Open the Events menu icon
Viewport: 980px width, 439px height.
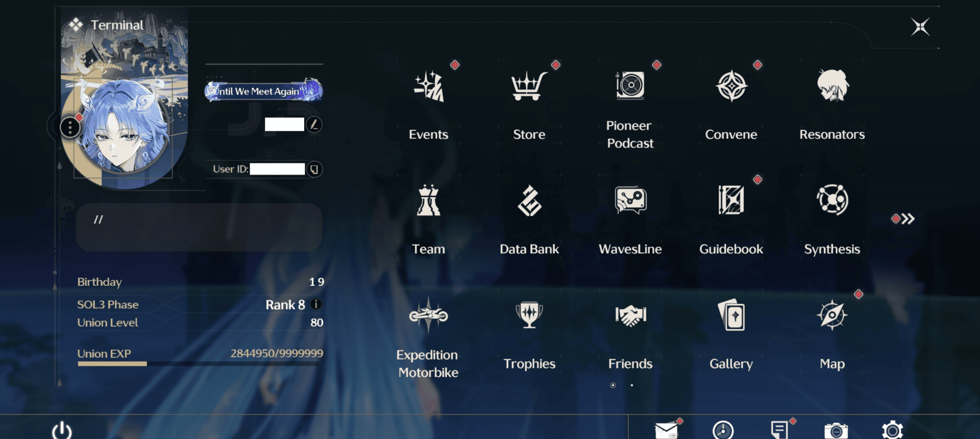pyautogui.click(x=429, y=86)
